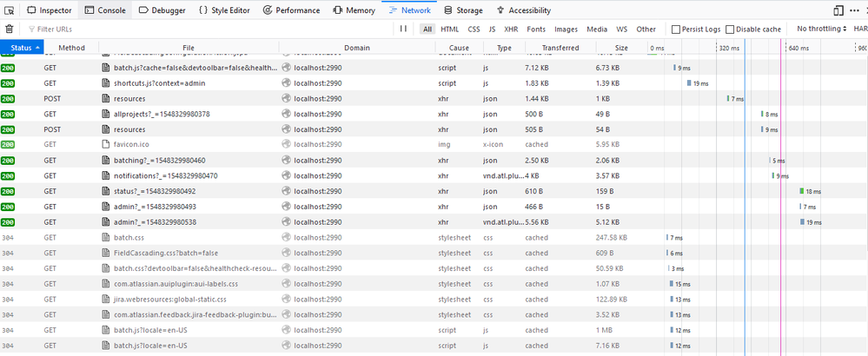Open the Debugger tab
This screenshot has width=868, height=356.
click(x=162, y=10)
